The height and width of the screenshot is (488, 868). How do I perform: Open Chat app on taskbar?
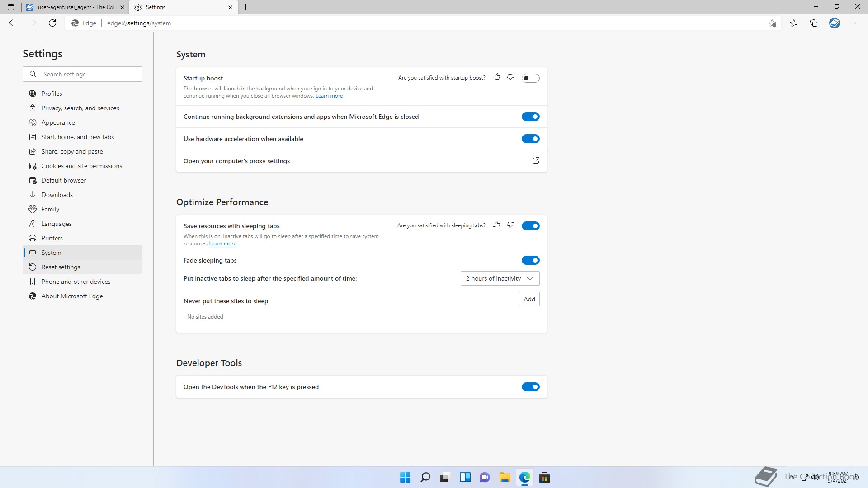click(x=485, y=477)
